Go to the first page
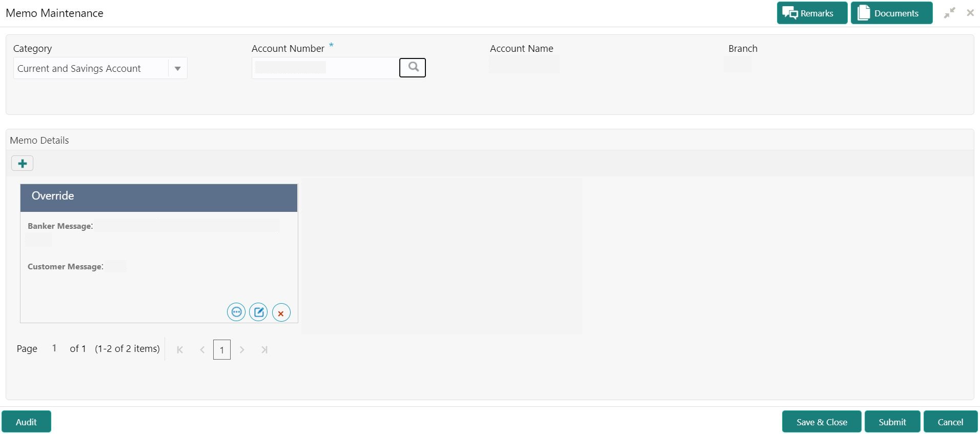This screenshot has height=434, width=980. point(180,350)
